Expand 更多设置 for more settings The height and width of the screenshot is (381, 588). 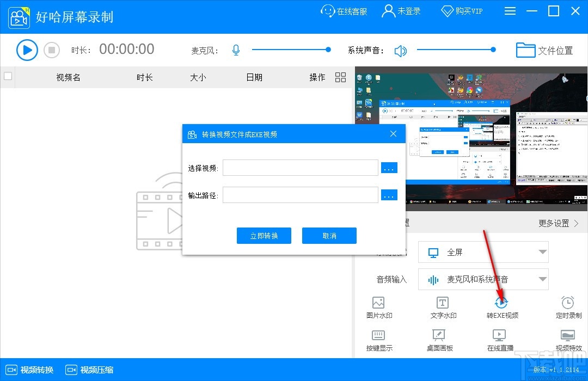(x=556, y=223)
